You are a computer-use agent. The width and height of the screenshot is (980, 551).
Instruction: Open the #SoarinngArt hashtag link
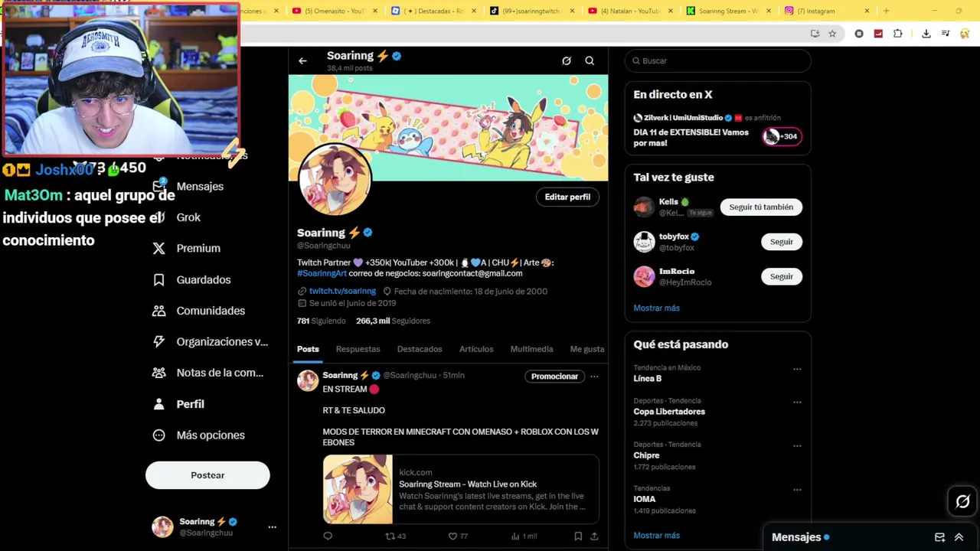[x=322, y=273]
